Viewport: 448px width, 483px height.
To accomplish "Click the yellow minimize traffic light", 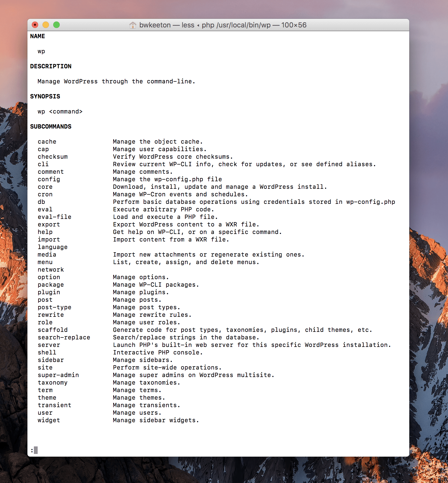I will [45, 24].
